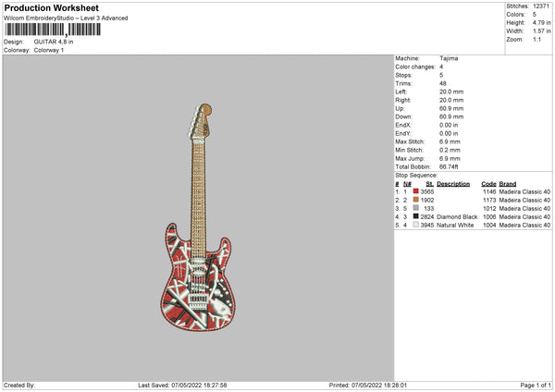Click the Up value 60.9 mm
This screenshot has height=392, width=555.
tap(451, 108)
